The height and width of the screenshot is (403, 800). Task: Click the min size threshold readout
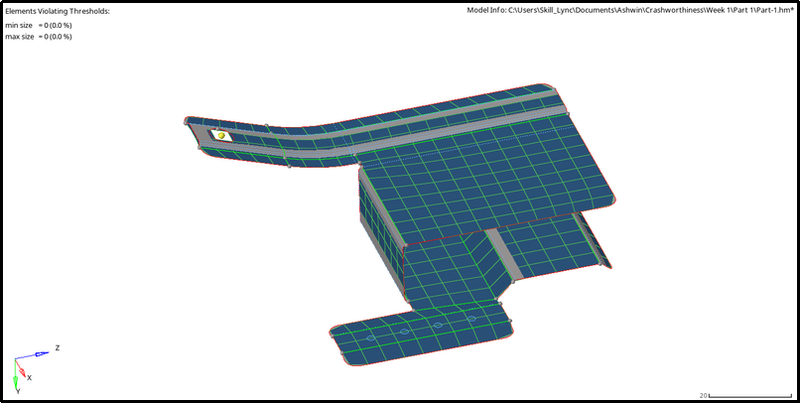[38, 24]
